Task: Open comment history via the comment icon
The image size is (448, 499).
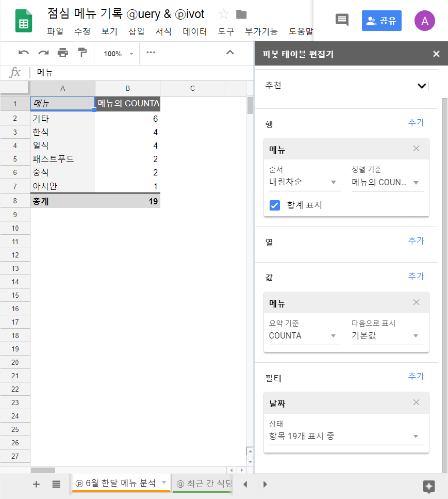Action: pyautogui.click(x=341, y=18)
